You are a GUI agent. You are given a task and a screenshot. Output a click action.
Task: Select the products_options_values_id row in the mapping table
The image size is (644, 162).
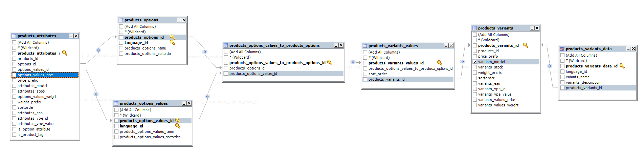253,74
